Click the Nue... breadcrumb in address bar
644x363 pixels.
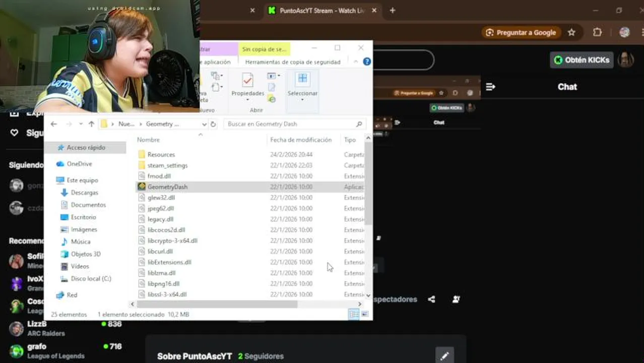[126, 124]
